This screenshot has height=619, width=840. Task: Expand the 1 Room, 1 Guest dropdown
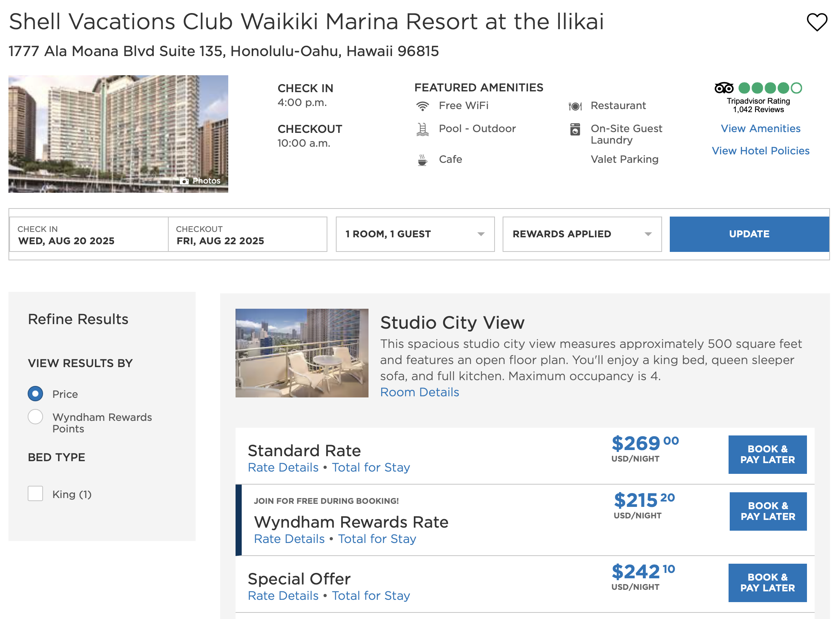pyautogui.click(x=415, y=234)
